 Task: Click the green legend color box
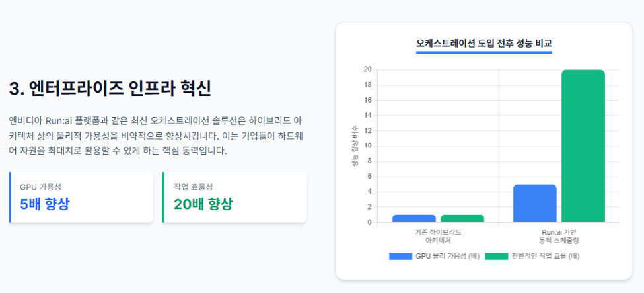tap(497, 256)
